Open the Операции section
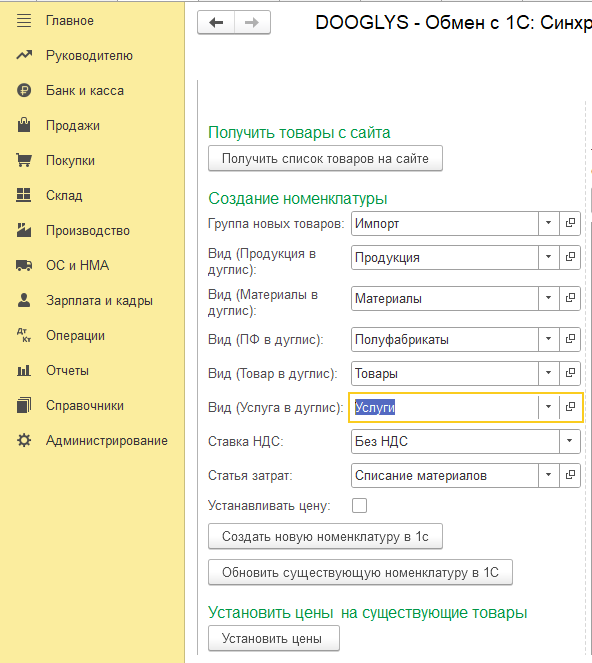The width and height of the screenshot is (592, 663). pos(75,336)
